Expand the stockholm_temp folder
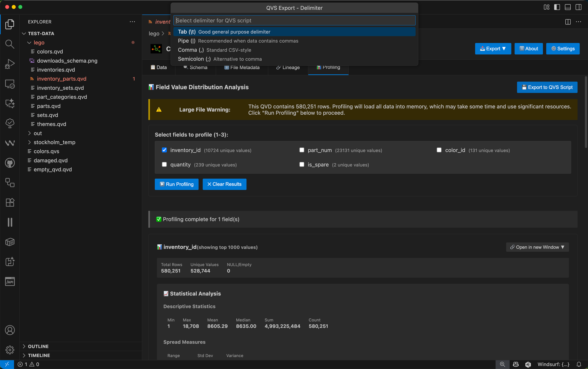The height and width of the screenshot is (369, 588). tap(54, 142)
